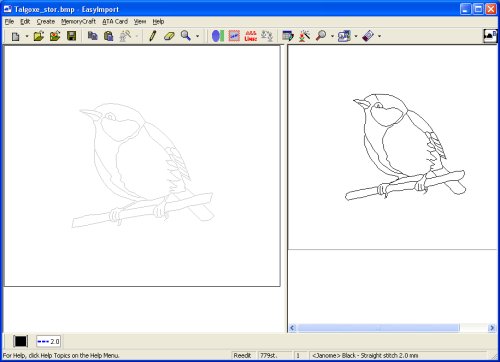Click the red AAA Lines stitch icon
Viewport: 500px width, 362px height.
251,36
